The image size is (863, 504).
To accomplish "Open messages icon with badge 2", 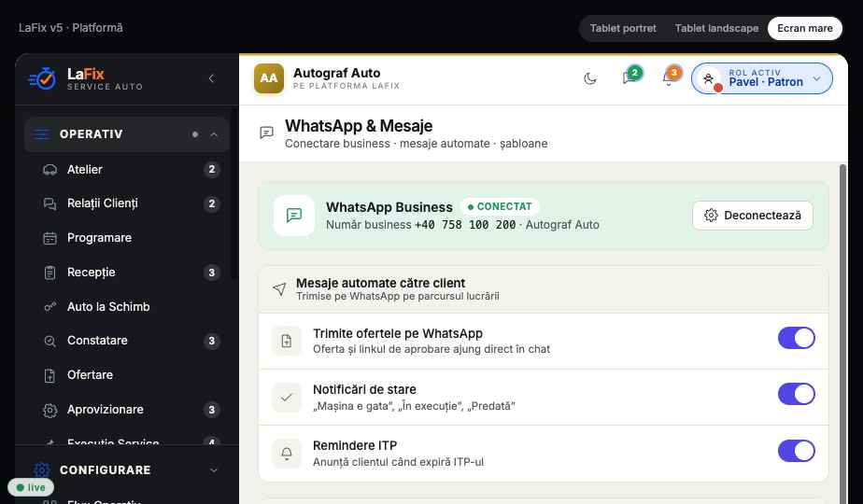I will pos(630,77).
